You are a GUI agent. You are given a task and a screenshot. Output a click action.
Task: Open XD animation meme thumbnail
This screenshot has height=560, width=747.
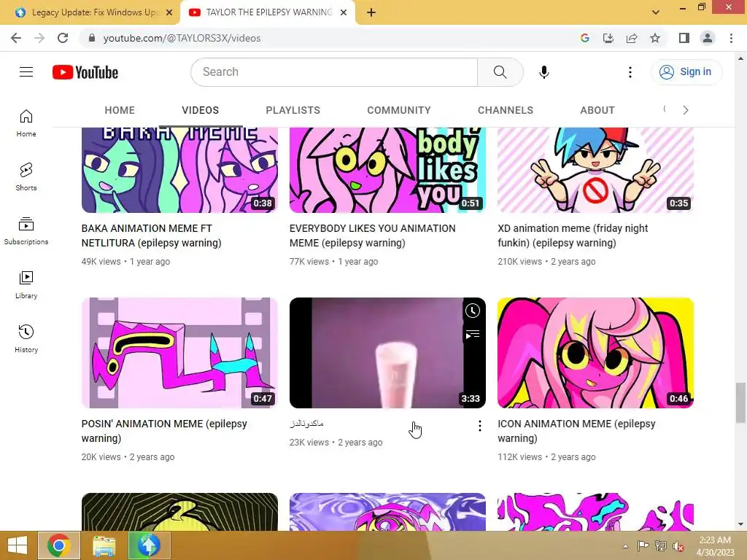pos(595,170)
